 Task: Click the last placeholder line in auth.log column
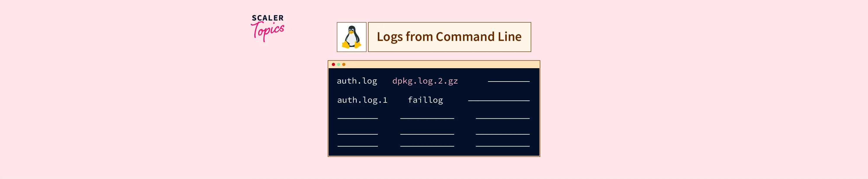(x=358, y=146)
